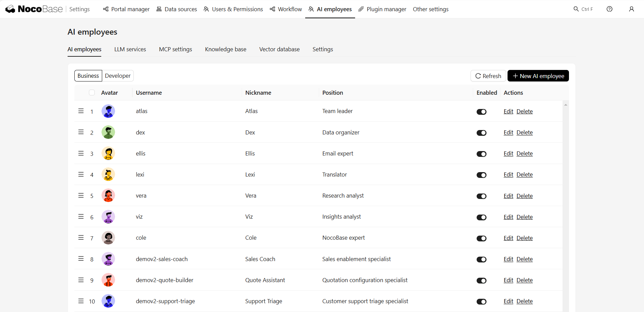Open Portal manager menu
644x312 pixels.
pyautogui.click(x=126, y=9)
